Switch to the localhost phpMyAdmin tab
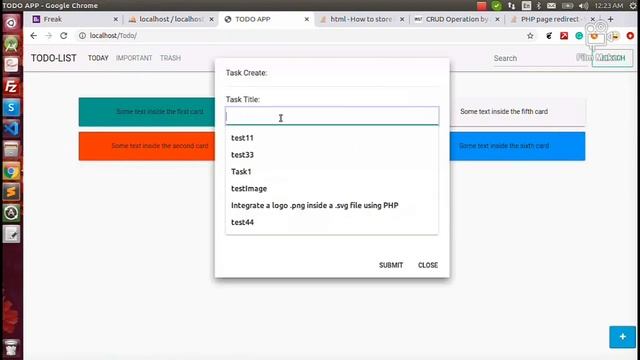640x360 pixels. tap(171, 19)
